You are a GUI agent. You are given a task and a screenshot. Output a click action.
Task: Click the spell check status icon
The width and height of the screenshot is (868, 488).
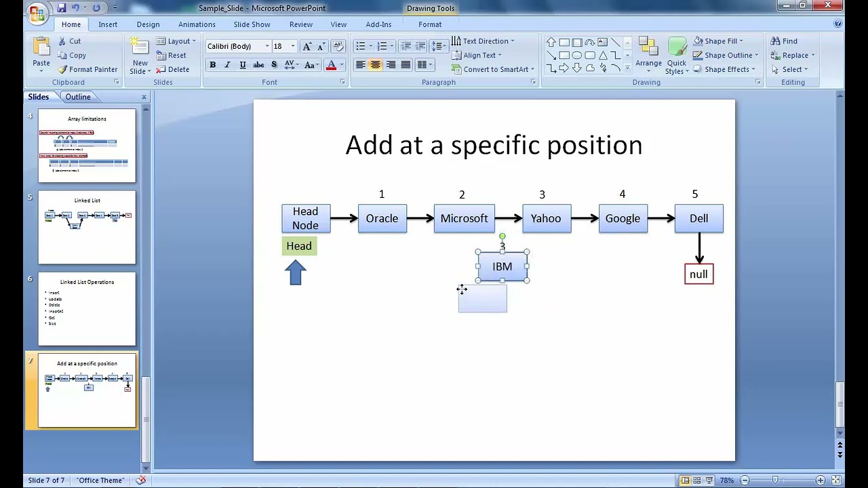point(140,480)
